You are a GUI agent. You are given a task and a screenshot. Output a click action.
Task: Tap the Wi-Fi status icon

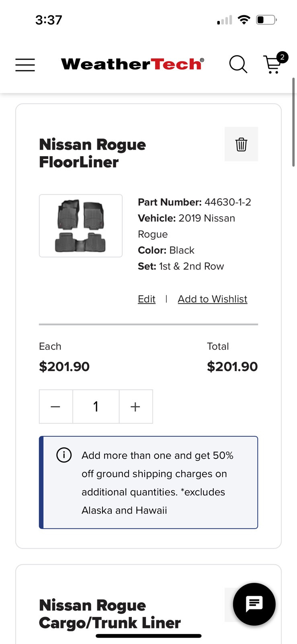[244, 20]
